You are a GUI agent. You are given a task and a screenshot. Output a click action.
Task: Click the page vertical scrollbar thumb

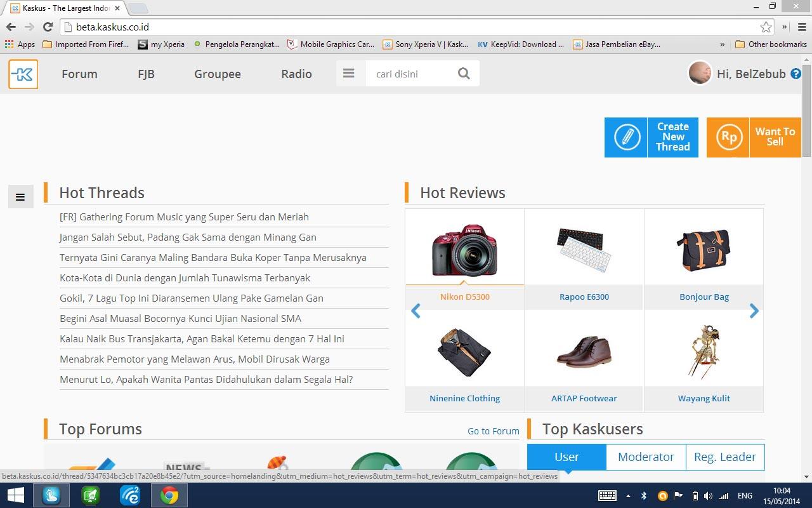coord(806,109)
